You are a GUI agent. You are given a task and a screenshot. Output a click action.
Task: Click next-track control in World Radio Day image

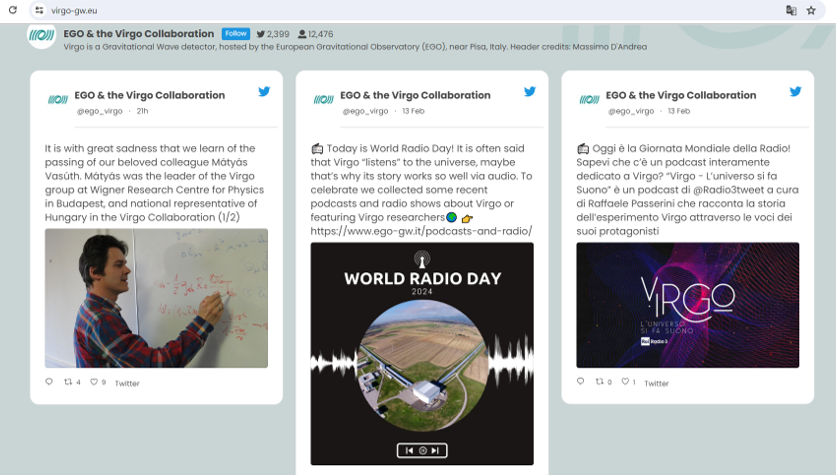[435, 450]
